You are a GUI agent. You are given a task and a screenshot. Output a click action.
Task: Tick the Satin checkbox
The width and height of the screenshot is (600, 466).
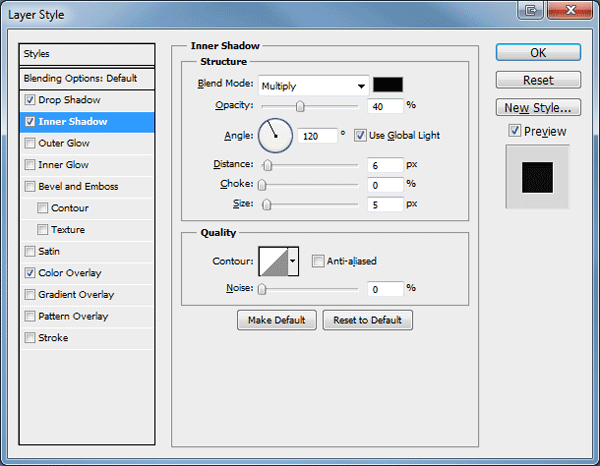pyautogui.click(x=30, y=251)
